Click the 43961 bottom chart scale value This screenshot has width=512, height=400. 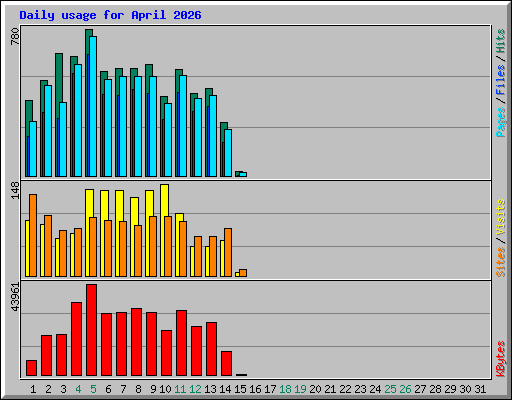tap(15, 297)
